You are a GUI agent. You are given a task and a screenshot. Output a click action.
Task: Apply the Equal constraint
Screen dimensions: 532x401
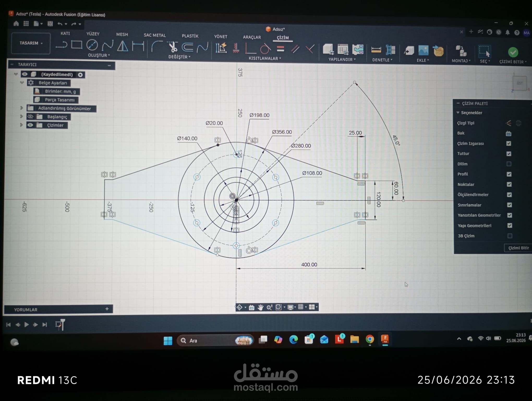280,49
